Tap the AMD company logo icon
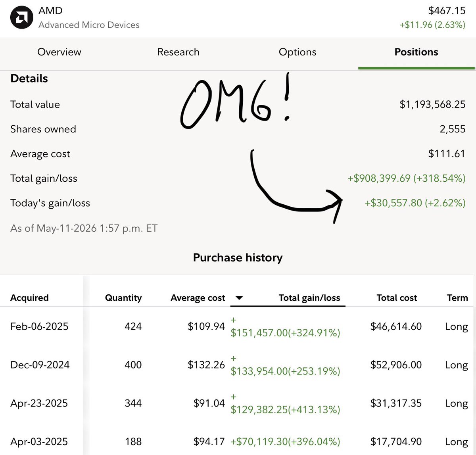 (21, 18)
